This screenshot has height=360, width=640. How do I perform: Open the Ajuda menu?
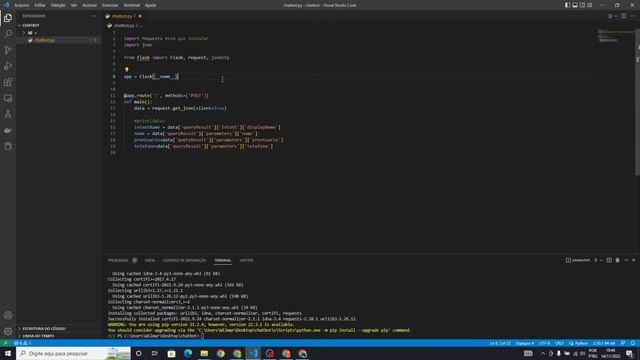151,5
